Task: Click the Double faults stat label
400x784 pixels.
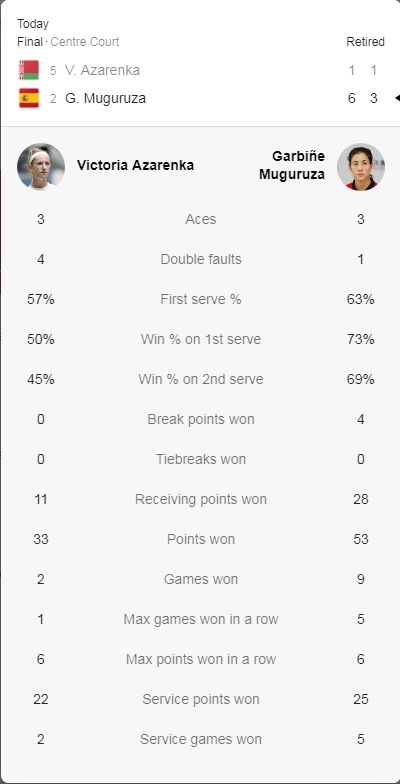Action: 200,259
